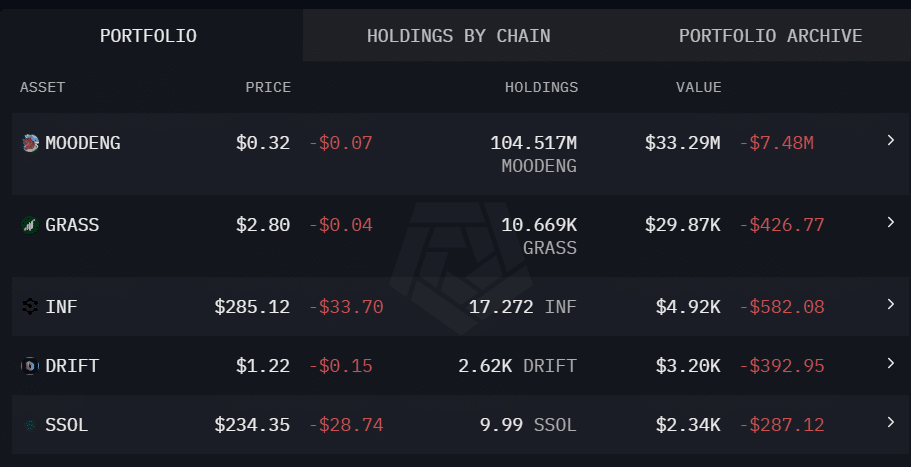Screen dimensions: 911x467
Task: Open SSOL details via chevron arrow
Action: click(x=891, y=422)
